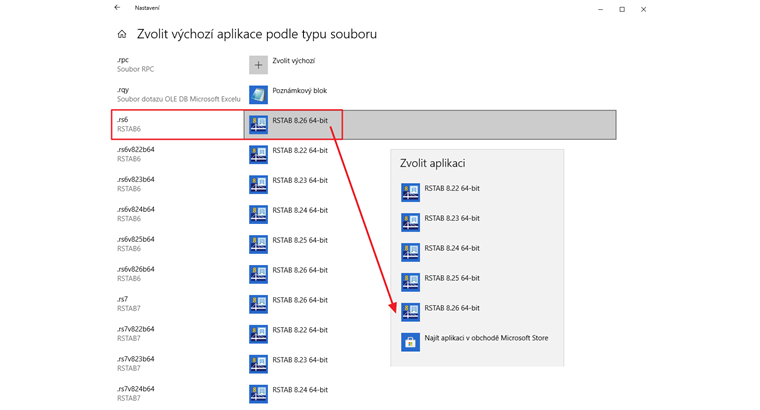This screenshot has width=760, height=410.
Task: Pick the RSTAB 8.25 icon in Zvolit aplikaci popup
Action: click(x=411, y=282)
